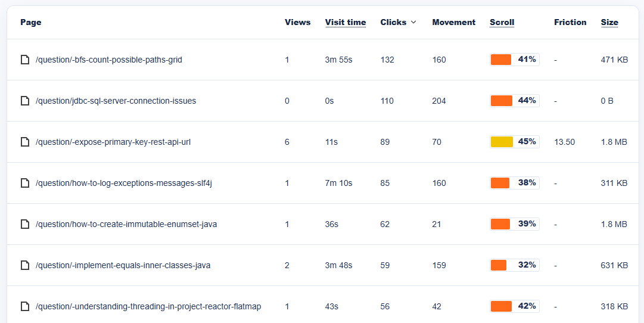This screenshot has width=644, height=323.
Task: Click the 13.50 friction value
Action: (564, 142)
